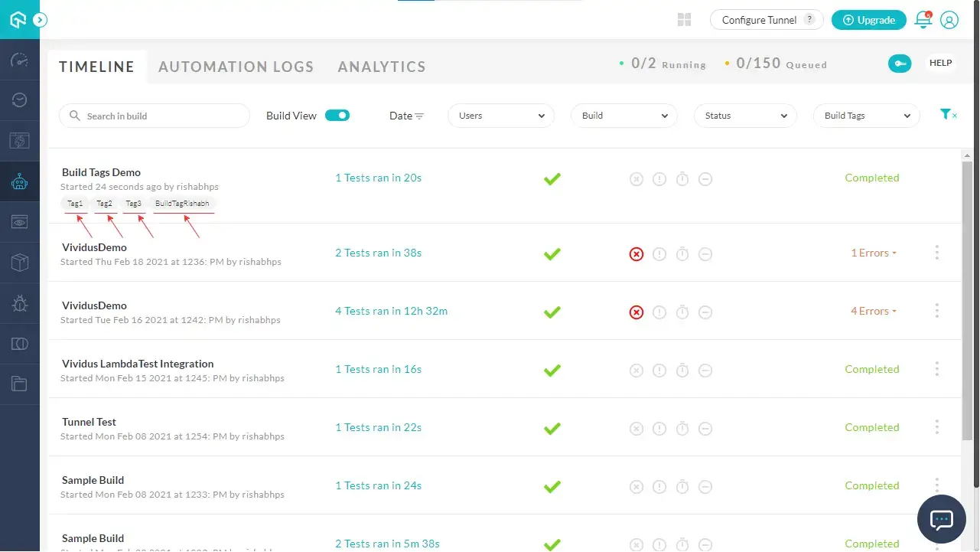Image resolution: width=980 pixels, height=552 pixels.
Task: Open the user profile avatar icon
Action: point(949,21)
